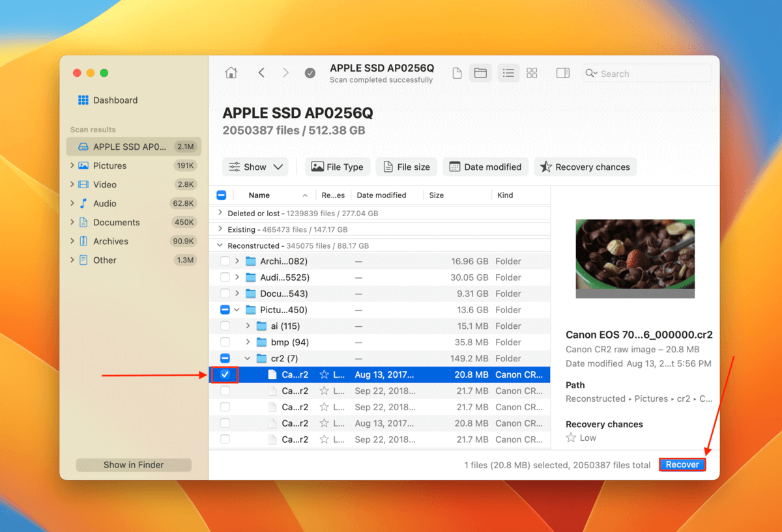The height and width of the screenshot is (532, 782).
Task: Sort by the Size column header
Action: click(437, 195)
